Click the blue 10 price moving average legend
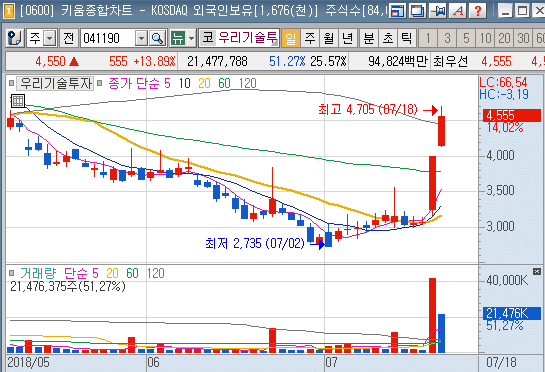The height and width of the screenshot is (372, 545). [x=185, y=83]
